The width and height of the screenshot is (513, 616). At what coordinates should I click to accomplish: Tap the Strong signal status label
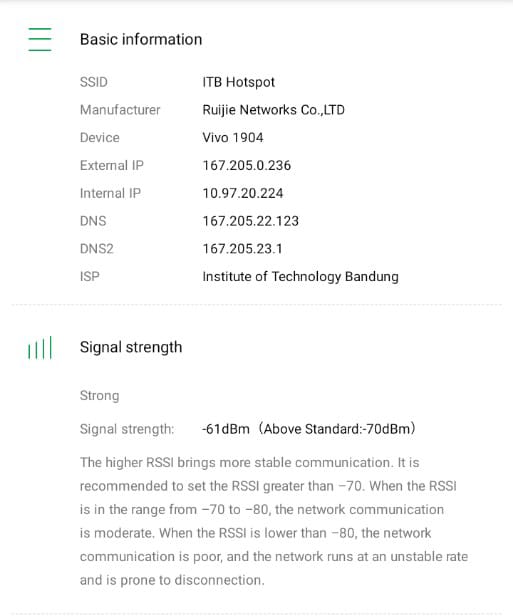pyautogui.click(x=99, y=396)
